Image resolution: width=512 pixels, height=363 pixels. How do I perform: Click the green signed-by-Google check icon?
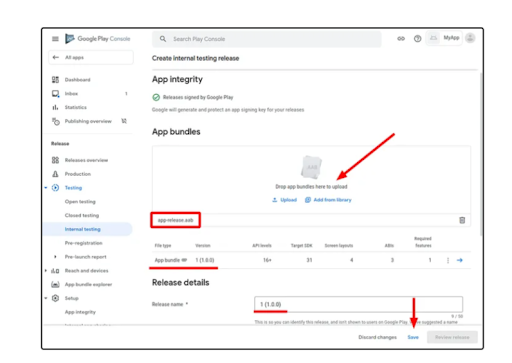point(156,97)
